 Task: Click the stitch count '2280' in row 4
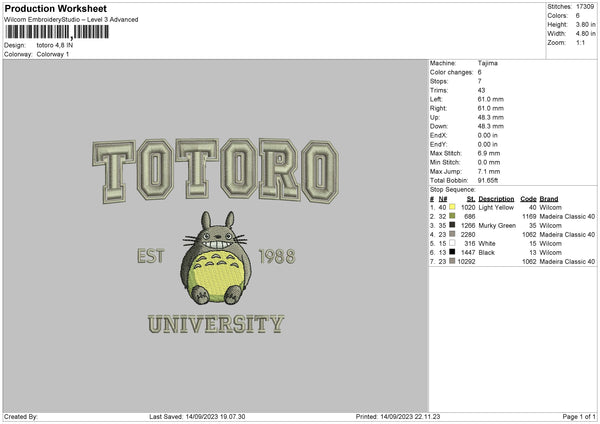click(468, 234)
